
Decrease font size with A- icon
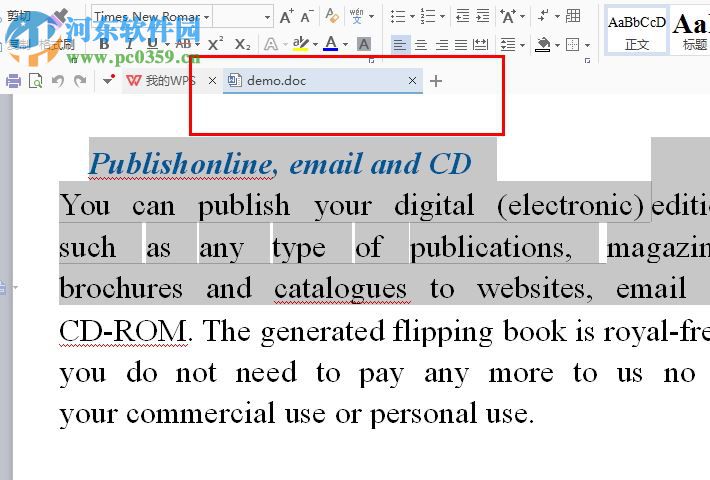pos(307,17)
